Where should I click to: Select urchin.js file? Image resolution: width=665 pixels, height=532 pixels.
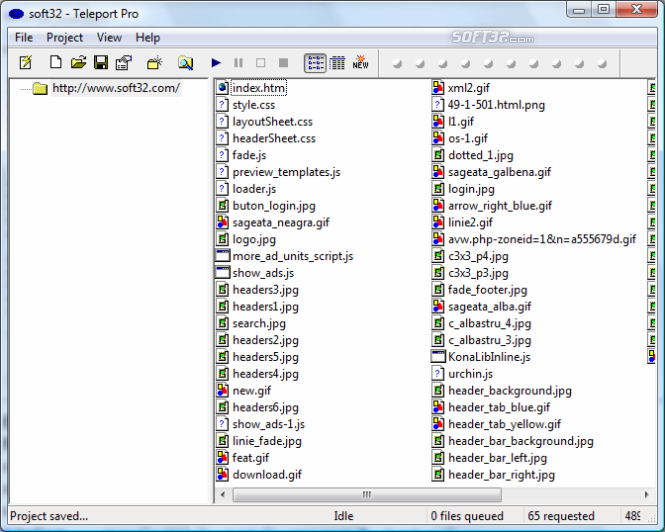[470, 374]
